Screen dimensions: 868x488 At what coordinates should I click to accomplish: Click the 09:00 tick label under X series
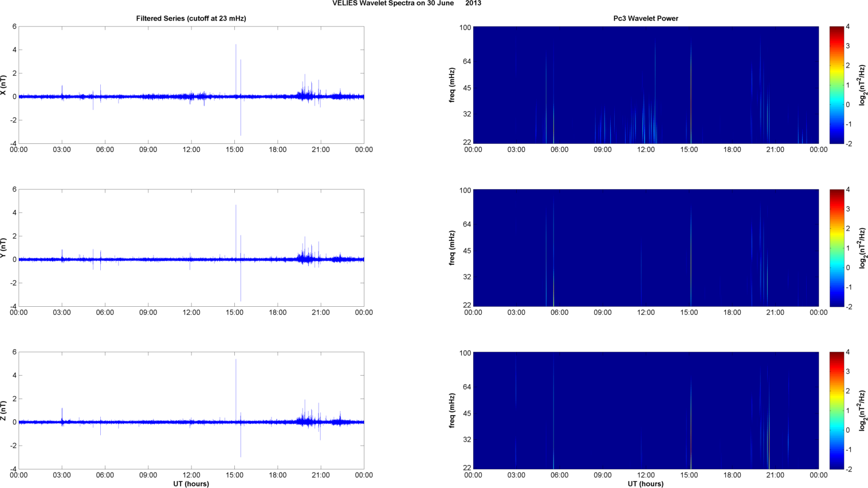148,150
